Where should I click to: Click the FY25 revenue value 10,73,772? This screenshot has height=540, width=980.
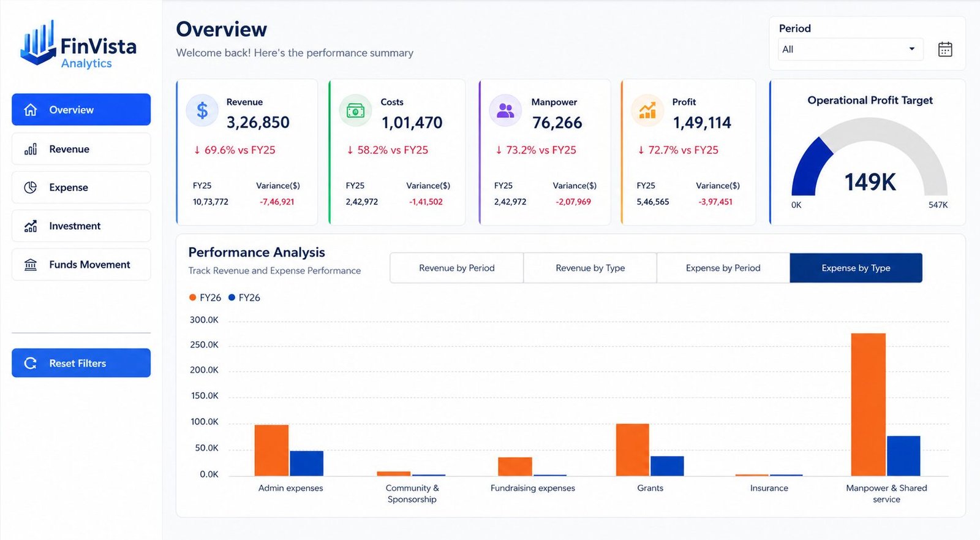tap(211, 202)
